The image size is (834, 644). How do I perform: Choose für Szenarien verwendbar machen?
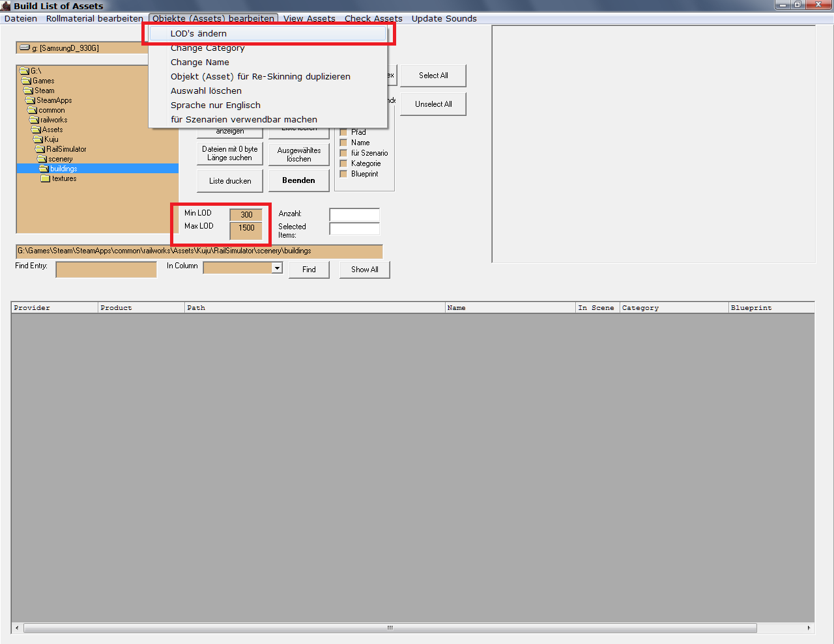pos(268,119)
